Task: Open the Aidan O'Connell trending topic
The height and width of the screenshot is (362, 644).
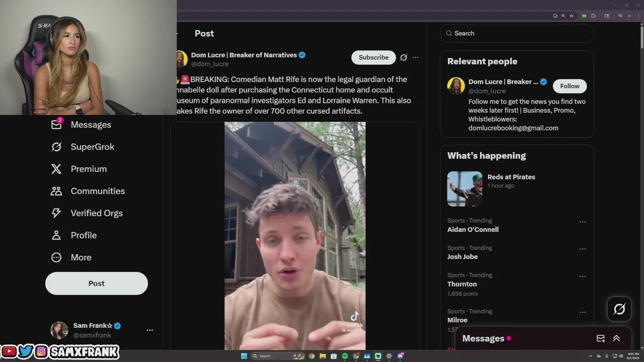Action: [x=473, y=230]
